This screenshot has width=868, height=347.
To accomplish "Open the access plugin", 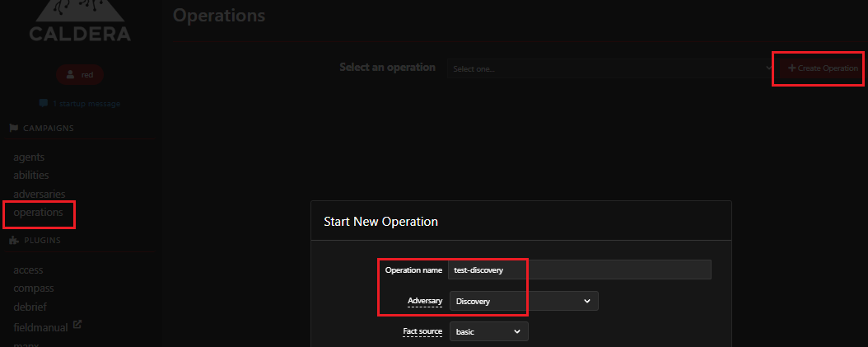I will 28,270.
